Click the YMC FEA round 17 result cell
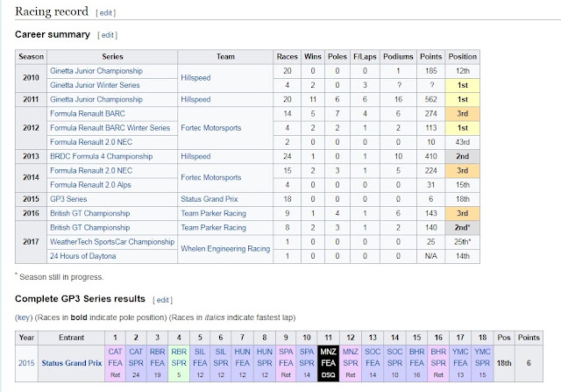Image resolution: width=561 pixels, height=392 pixels. point(460,363)
